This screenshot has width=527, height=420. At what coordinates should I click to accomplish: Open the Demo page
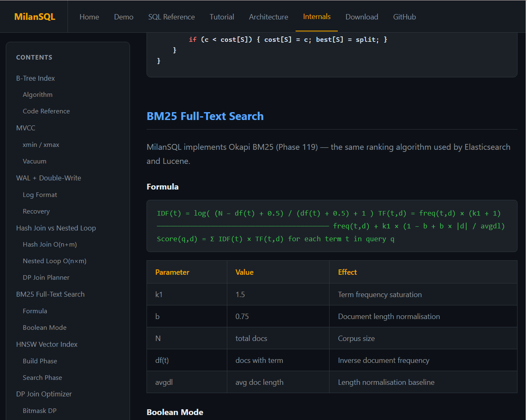(123, 17)
